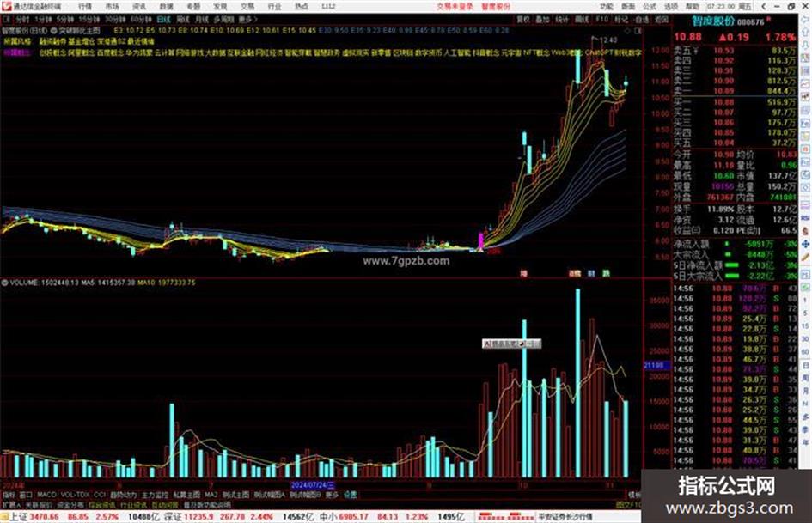Switch chart to 15分钟 period
The image size is (812, 523).
click(89, 19)
